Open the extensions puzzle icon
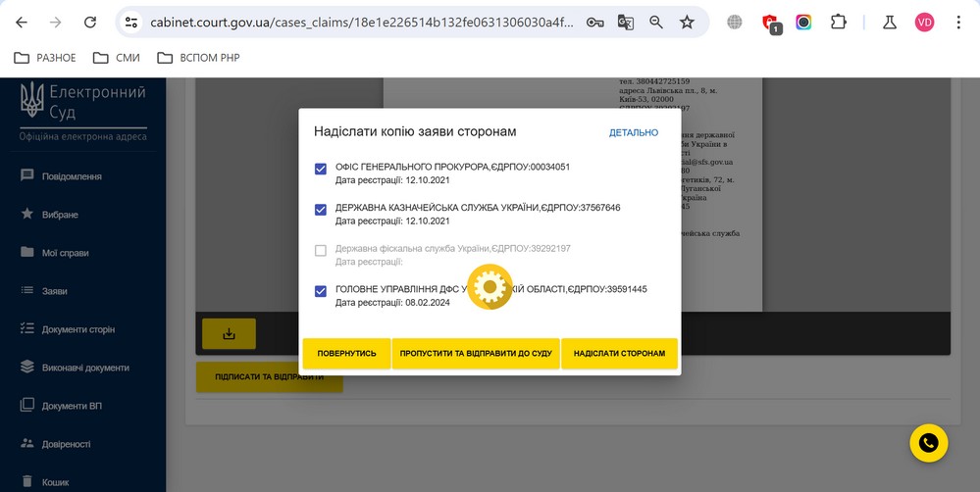Screen dimensions: 980x492 pyautogui.click(x=838, y=23)
